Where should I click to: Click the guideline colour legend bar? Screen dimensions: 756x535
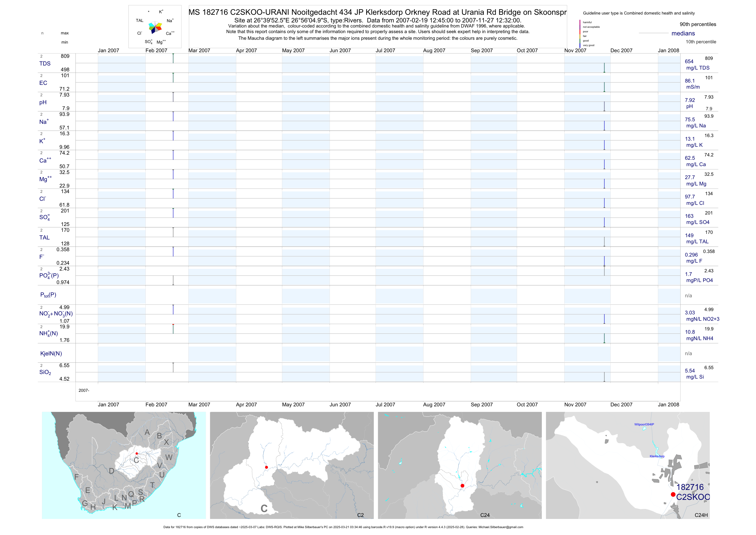[580, 34]
